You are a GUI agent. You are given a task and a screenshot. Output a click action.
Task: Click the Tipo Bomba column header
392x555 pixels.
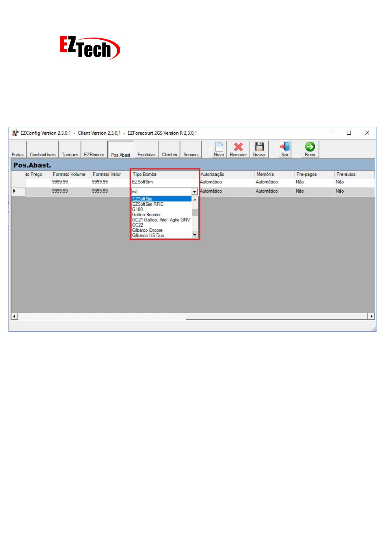coord(165,174)
